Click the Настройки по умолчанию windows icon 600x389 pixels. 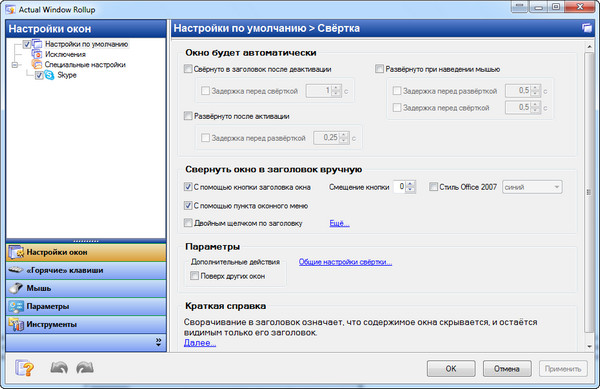click(x=38, y=44)
